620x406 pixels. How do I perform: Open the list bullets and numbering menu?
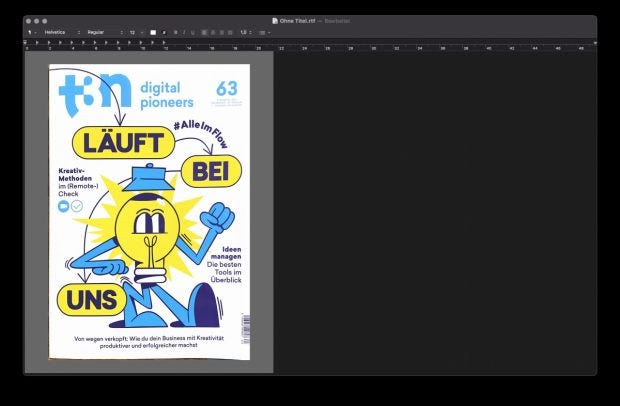tap(265, 32)
